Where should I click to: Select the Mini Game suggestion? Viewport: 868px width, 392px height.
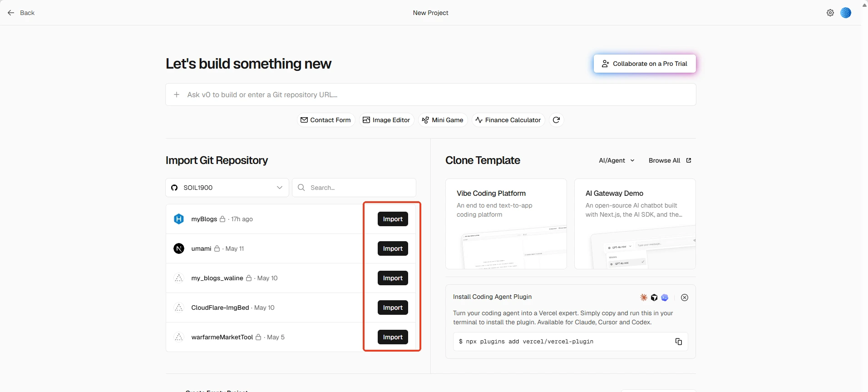443,120
